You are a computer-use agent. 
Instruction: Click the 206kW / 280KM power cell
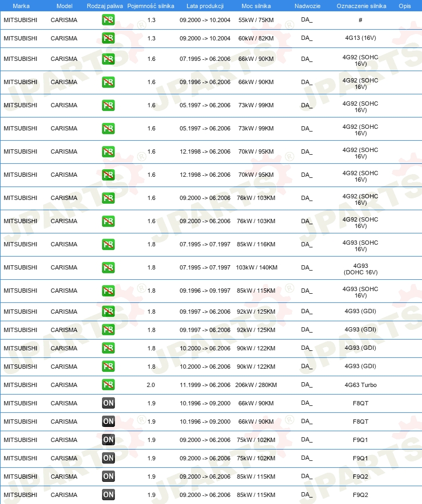(256, 385)
